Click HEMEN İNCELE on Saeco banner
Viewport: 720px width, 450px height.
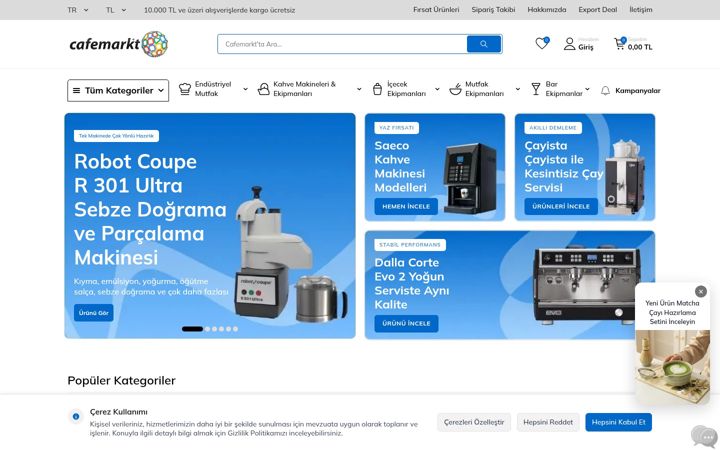pos(406,206)
